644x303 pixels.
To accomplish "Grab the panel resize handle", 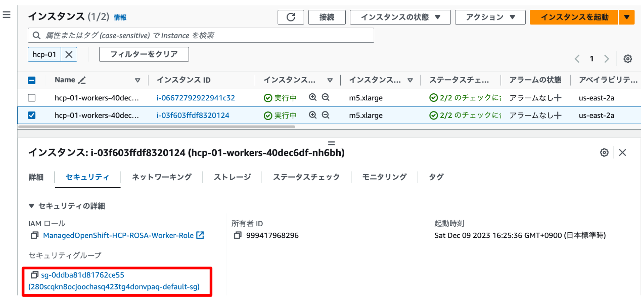I will click(331, 143).
